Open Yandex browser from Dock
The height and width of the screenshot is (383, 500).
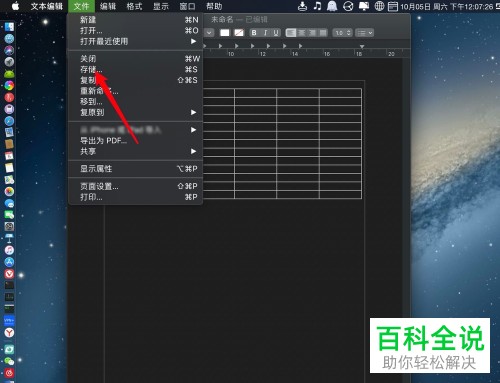pos(9,332)
